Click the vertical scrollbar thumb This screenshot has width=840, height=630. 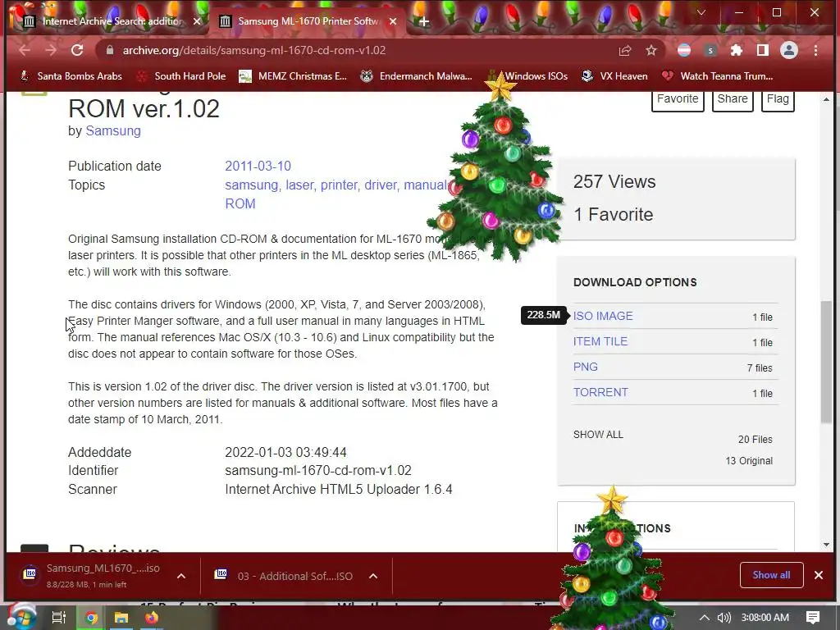(x=826, y=363)
